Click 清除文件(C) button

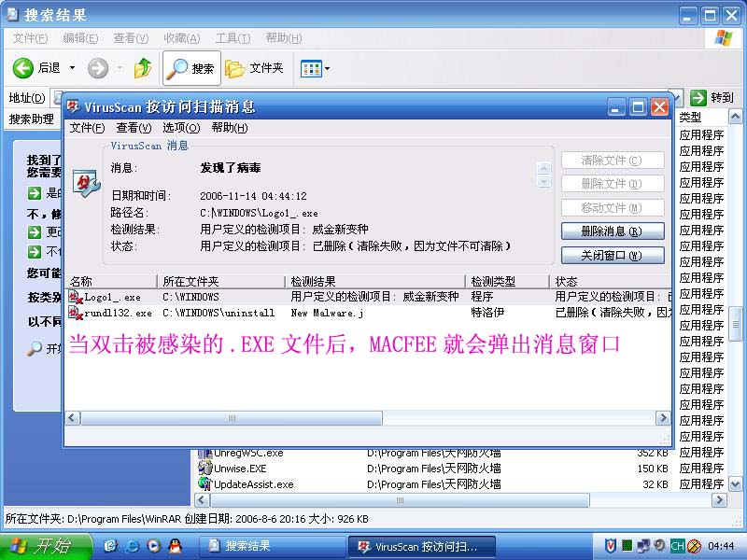click(613, 161)
